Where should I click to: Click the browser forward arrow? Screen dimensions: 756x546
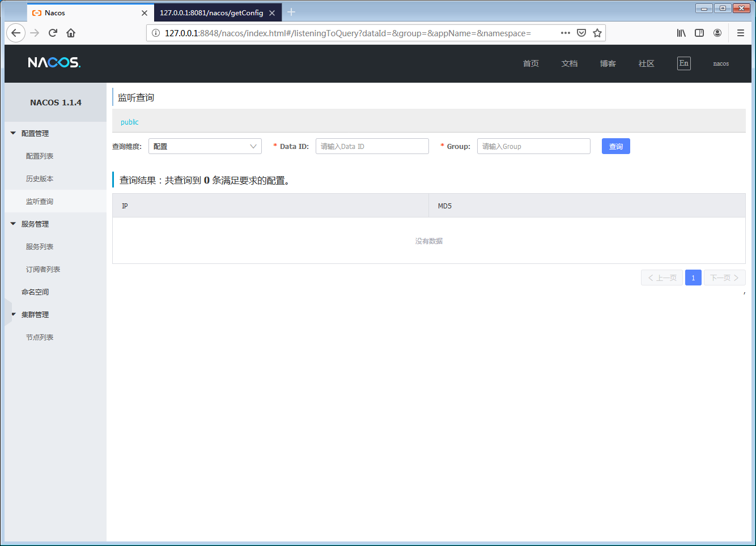(35, 33)
